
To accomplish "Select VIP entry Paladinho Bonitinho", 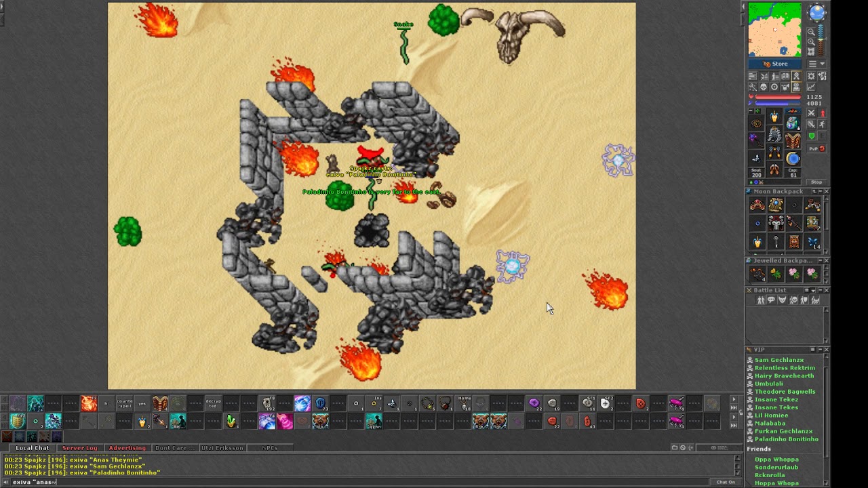I will click(787, 439).
